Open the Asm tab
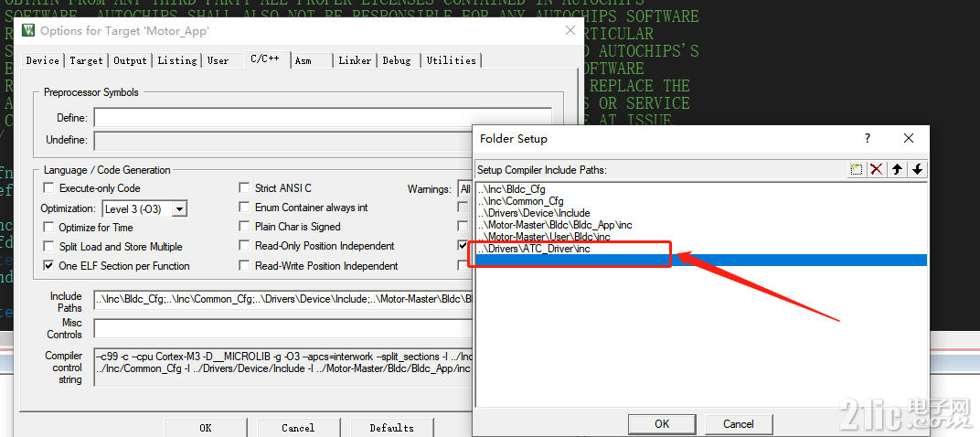Screen dimensions: 980x437 click(x=304, y=60)
